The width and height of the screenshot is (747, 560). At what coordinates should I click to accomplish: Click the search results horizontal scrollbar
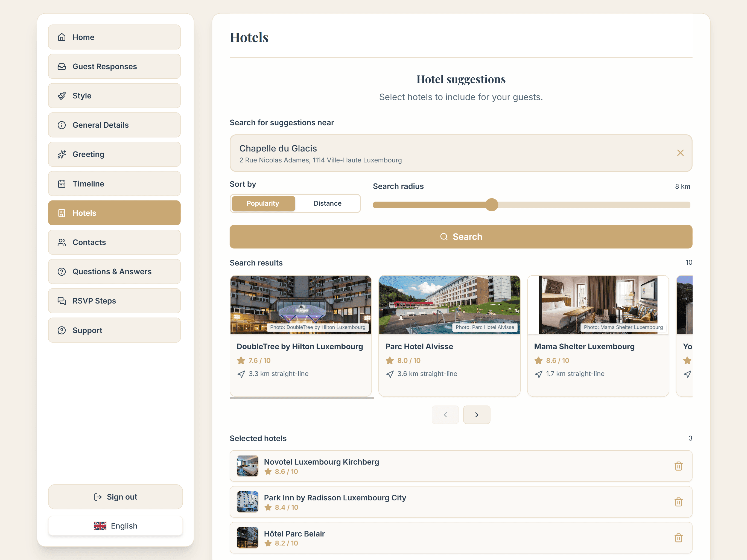coord(302,398)
